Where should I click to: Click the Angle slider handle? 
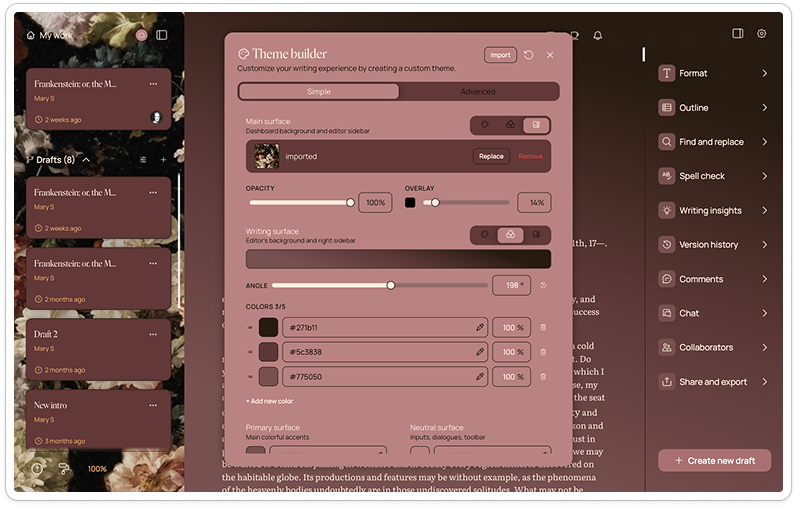(x=391, y=286)
